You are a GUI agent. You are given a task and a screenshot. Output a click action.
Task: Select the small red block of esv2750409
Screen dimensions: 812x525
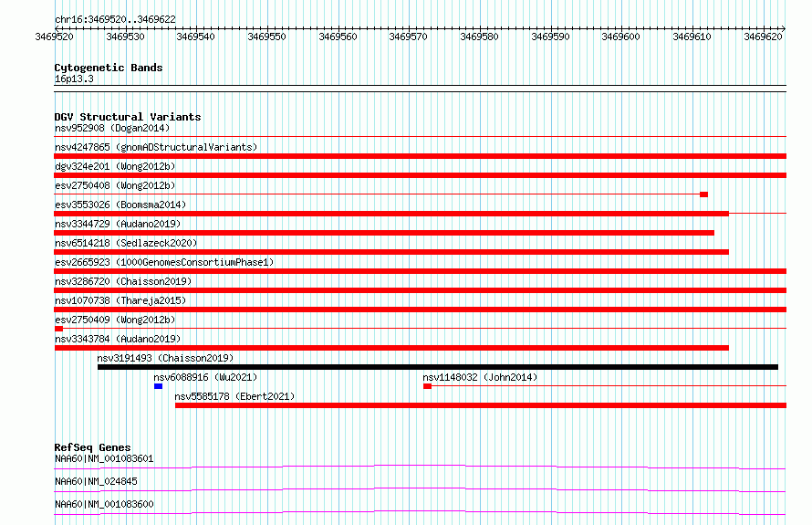click(x=58, y=329)
